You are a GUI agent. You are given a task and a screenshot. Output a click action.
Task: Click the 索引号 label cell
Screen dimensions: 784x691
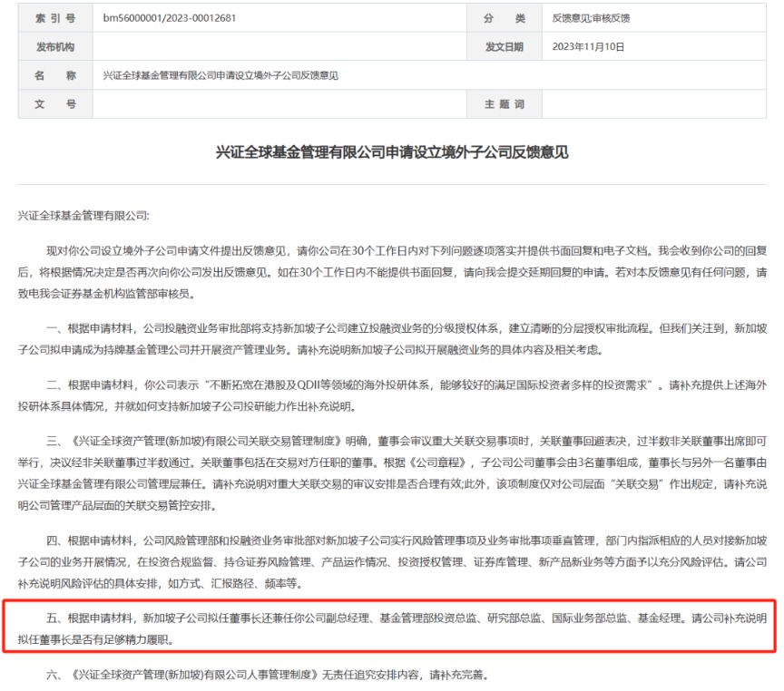(55, 18)
